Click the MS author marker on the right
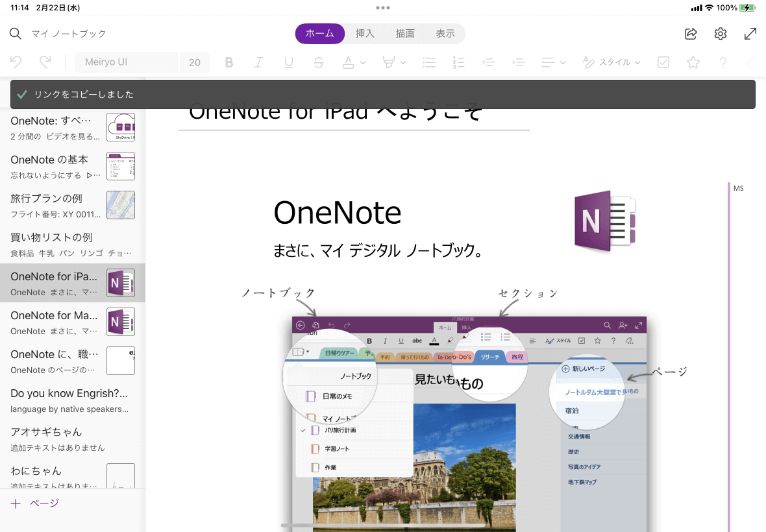Viewport: 766px width, 532px height. coord(738,188)
